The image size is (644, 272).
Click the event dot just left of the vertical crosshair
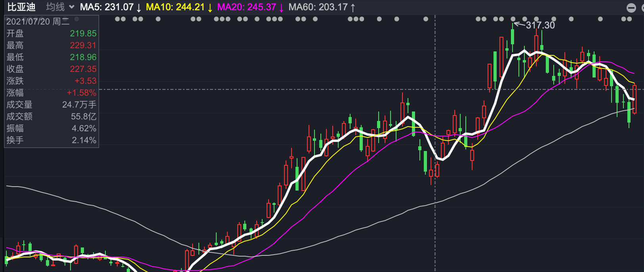click(x=426, y=19)
